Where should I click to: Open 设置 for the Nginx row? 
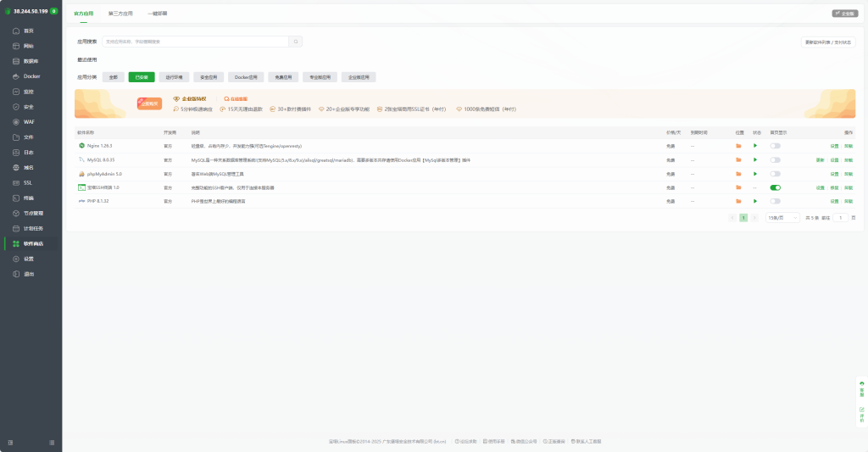pos(834,146)
